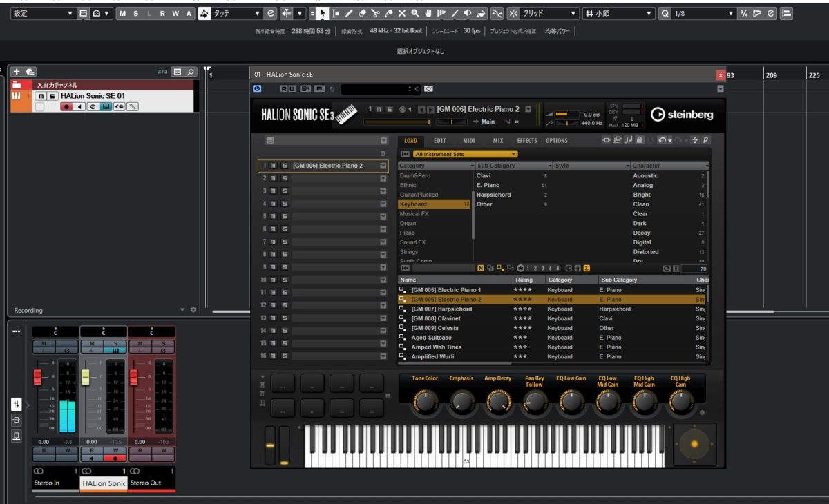Click Edit Channel Settings 'e' on track
Viewport: 829px width, 504px height.
(x=92, y=106)
